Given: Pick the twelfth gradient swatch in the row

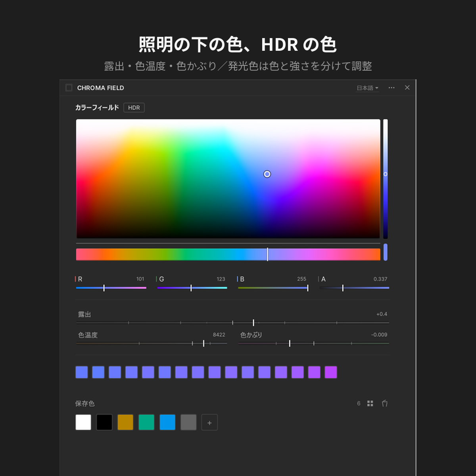Looking at the screenshot, I should 264,372.
